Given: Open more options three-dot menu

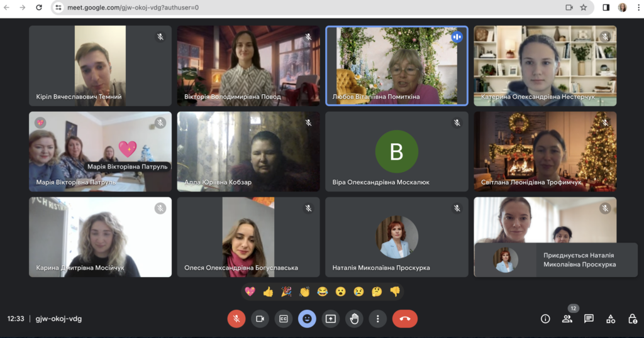Looking at the screenshot, I should click(377, 319).
